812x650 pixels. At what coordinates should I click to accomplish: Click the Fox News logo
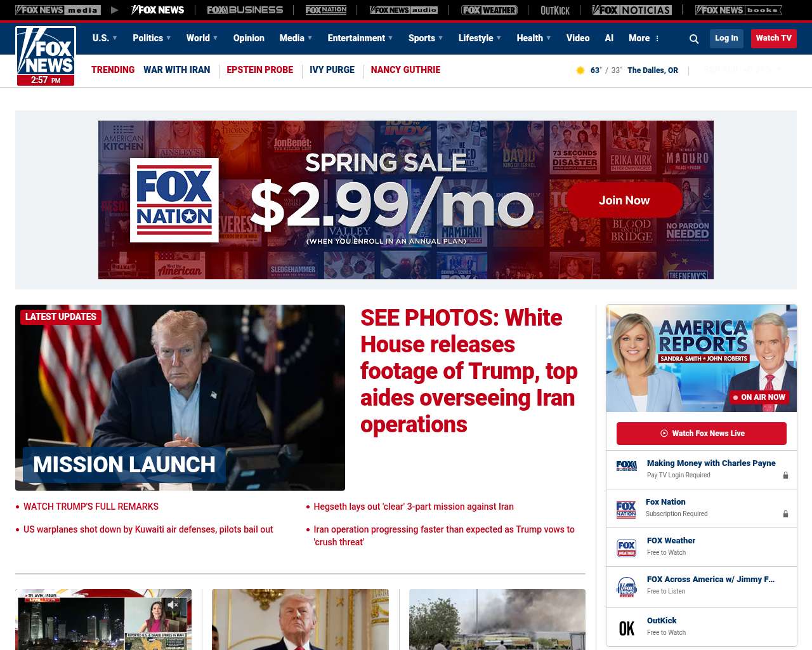(x=46, y=56)
